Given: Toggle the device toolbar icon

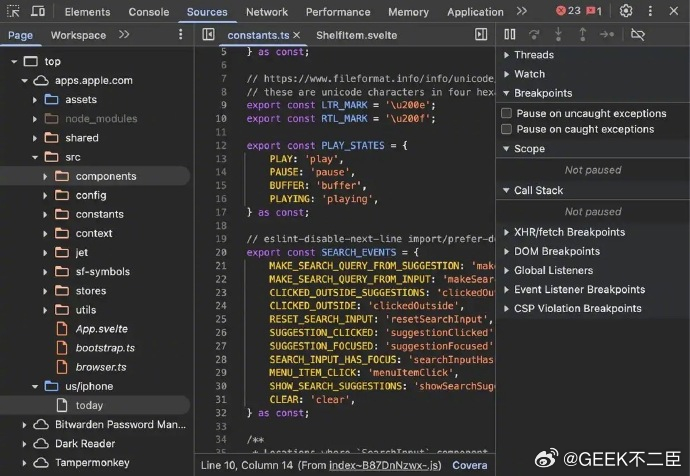Looking at the screenshot, I should click(x=38, y=11).
